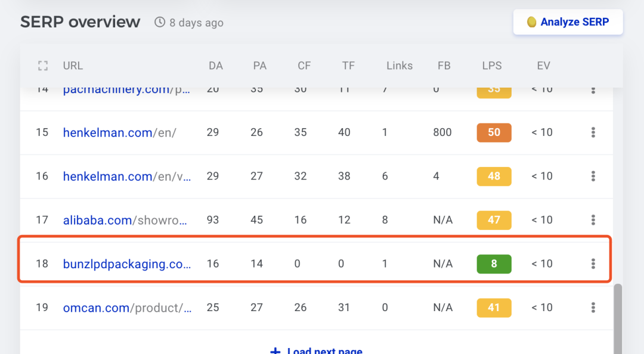
Task: Click the DA column header
Action: pos(216,66)
